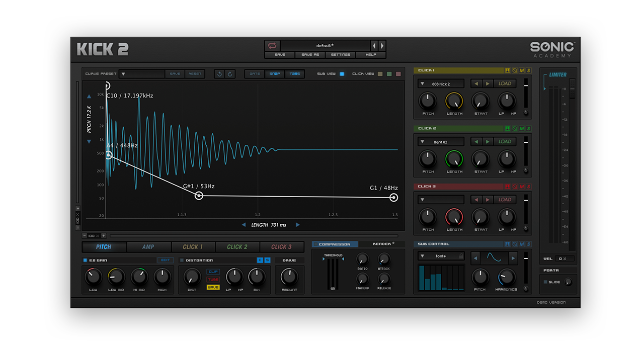Select next Click 1 sample arrow
Screen dimensions: 644x347
point(487,83)
